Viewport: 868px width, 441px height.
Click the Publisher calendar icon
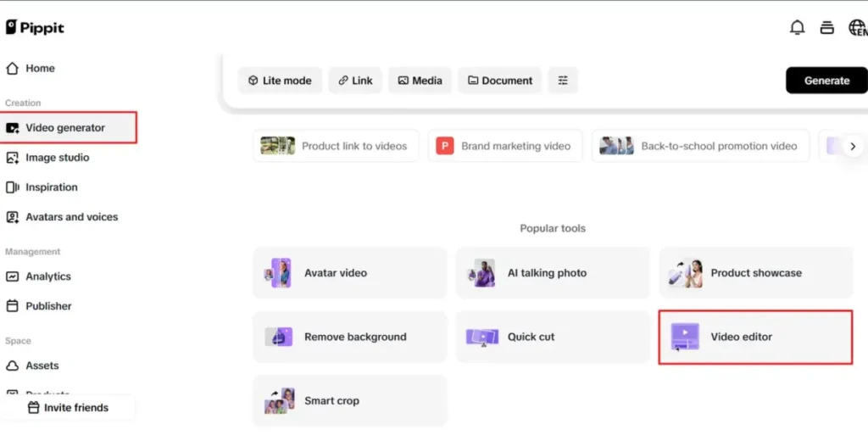click(12, 306)
